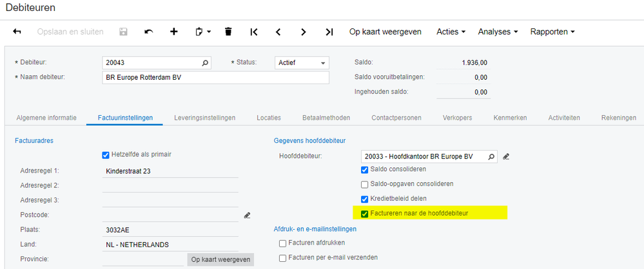Click the Adresregel 2 field
This screenshot has height=269, width=644.
[170, 186]
